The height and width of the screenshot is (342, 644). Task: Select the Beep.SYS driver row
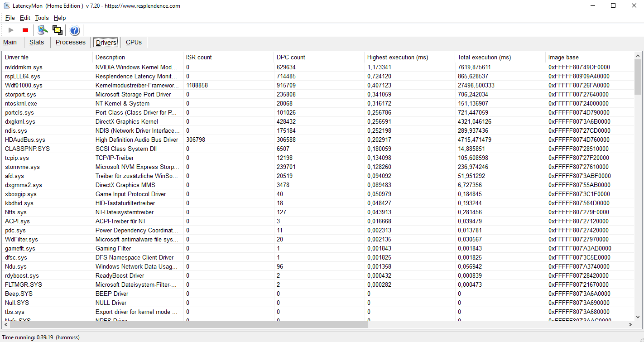coord(318,294)
